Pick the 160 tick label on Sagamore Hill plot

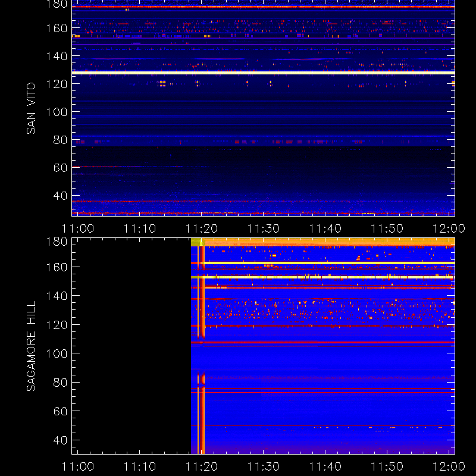click(57, 267)
